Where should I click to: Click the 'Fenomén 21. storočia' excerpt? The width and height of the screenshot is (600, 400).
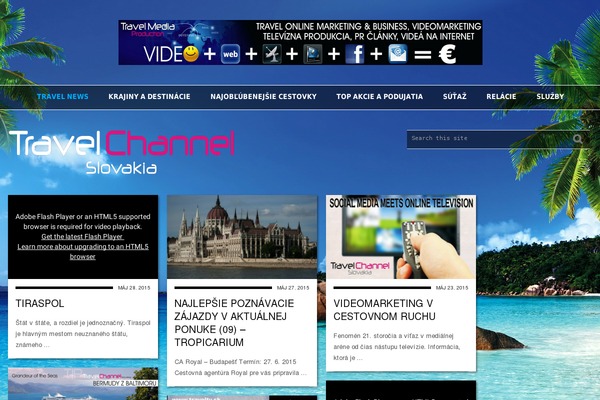pyautogui.click(x=396, y=347)
